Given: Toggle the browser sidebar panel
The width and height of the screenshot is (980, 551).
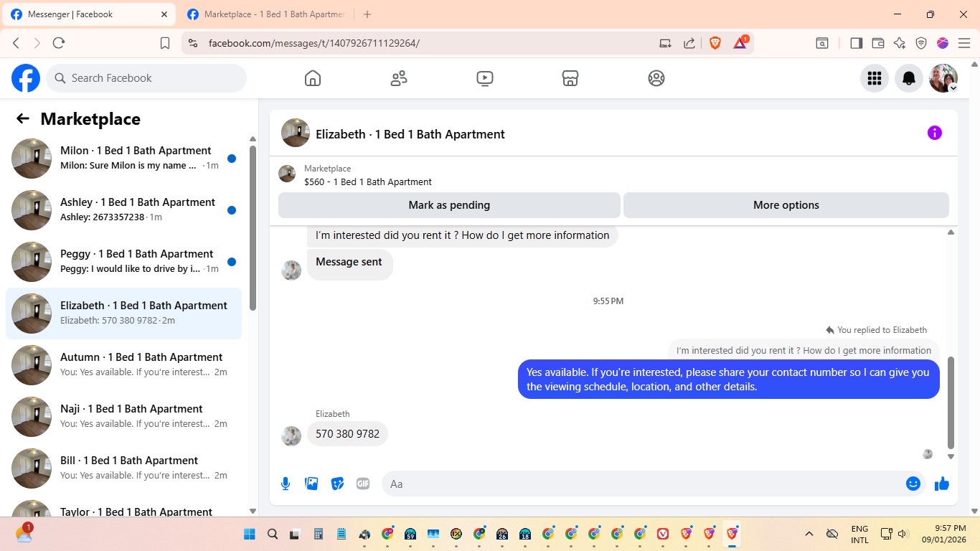Looking at the screenshot, I should pos(856,43).
